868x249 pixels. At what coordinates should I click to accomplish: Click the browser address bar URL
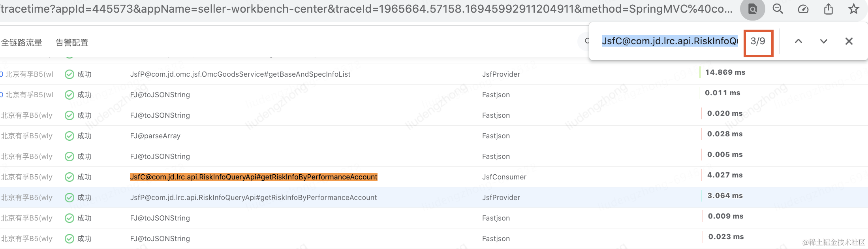click(366, 9)
